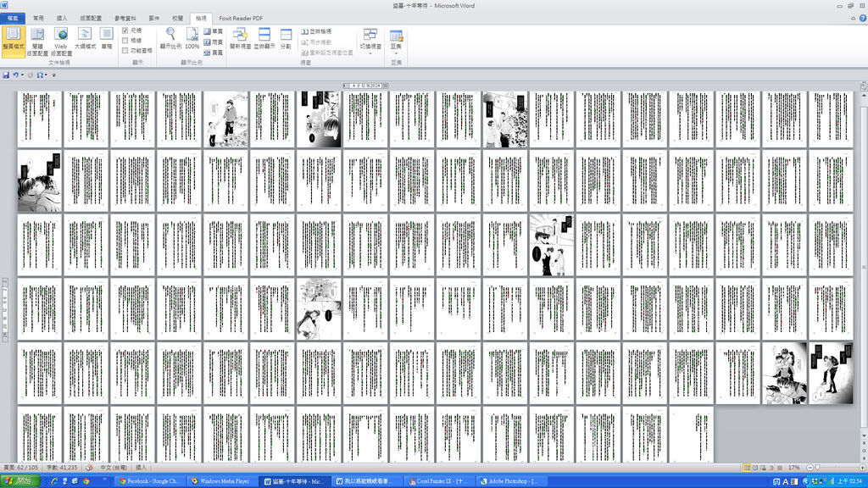The height and width of the screenshot is (488, 868).
Task: Choose 頁寬 page width zoom
Action: [x=213, y=53]
